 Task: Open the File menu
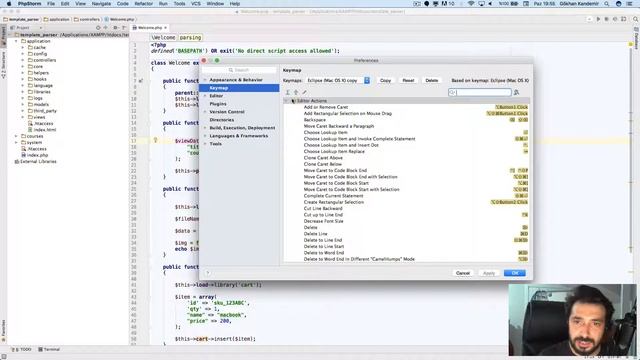(x=51, y=4)
